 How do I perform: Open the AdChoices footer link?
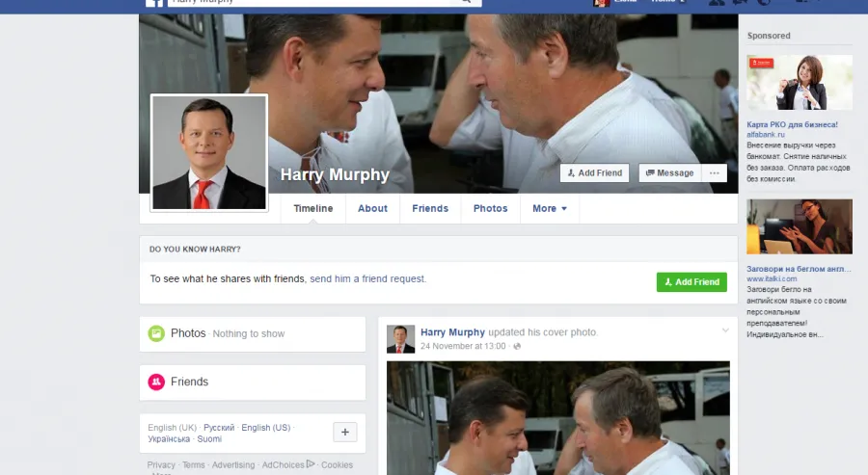tap(283, 465)
